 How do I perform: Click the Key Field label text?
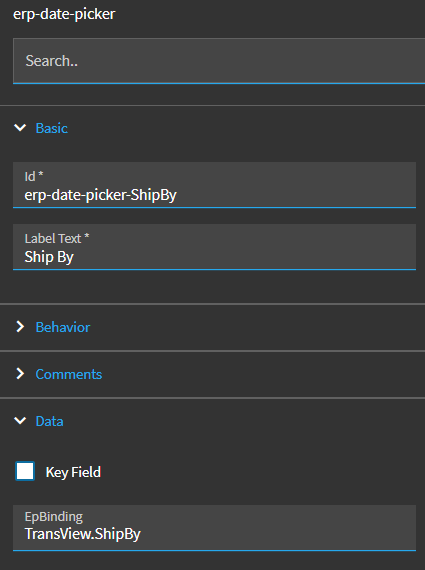(73, 472)
